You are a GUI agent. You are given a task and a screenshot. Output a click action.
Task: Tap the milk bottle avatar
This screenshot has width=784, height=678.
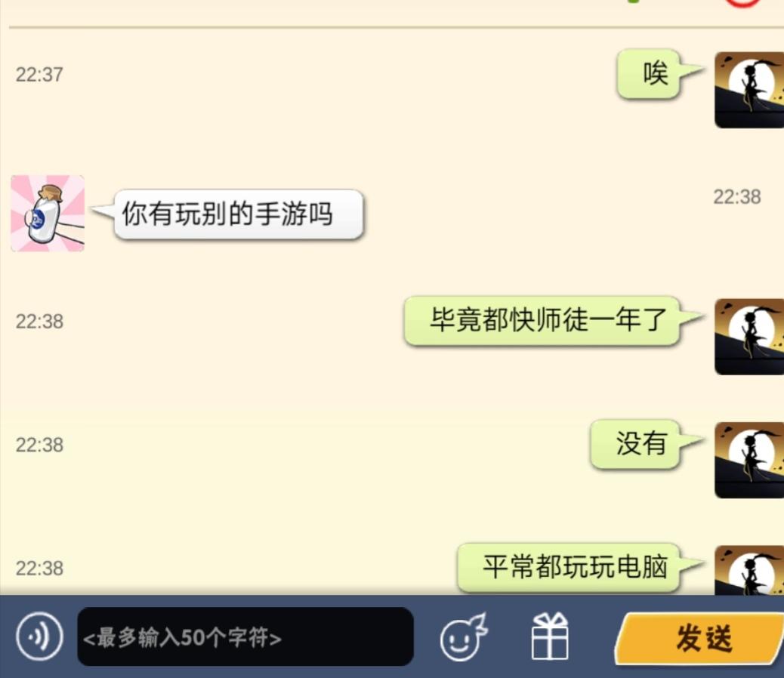tap(48, 214)
